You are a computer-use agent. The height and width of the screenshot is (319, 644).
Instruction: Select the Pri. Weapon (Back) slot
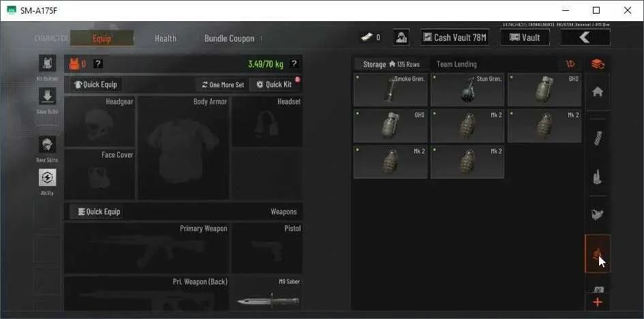[147, 293]
